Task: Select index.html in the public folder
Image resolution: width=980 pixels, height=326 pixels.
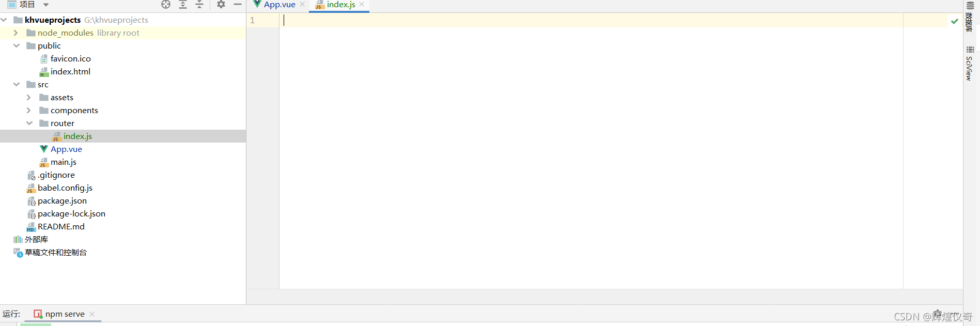Action: pos(70,71)
